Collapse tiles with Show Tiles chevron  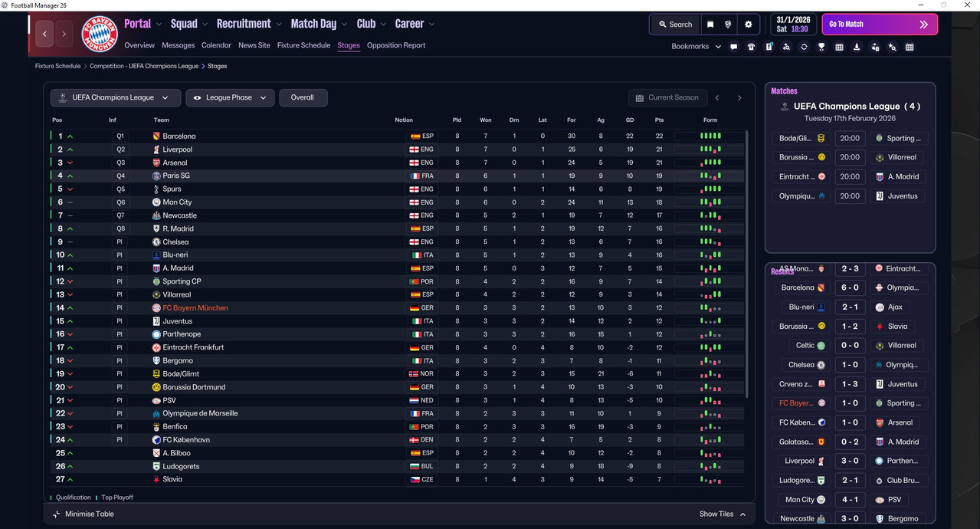742,514
